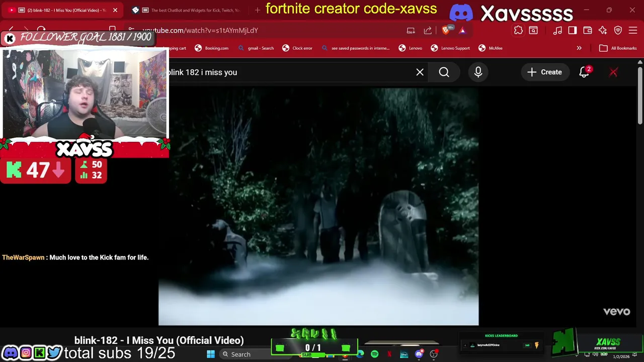Open install app icon in address bar
The image size is (644, 362).
pos(411,30)
